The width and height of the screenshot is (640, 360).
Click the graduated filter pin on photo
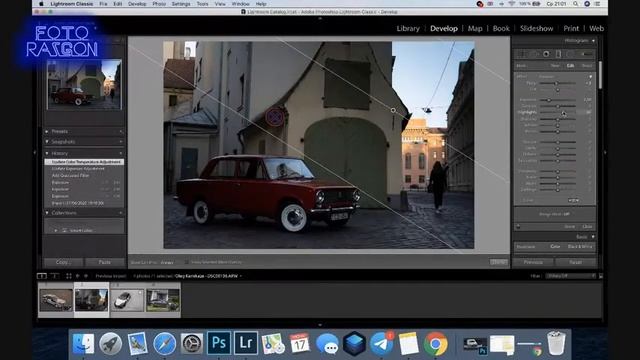pyautogui.click(x=393, y=110)
